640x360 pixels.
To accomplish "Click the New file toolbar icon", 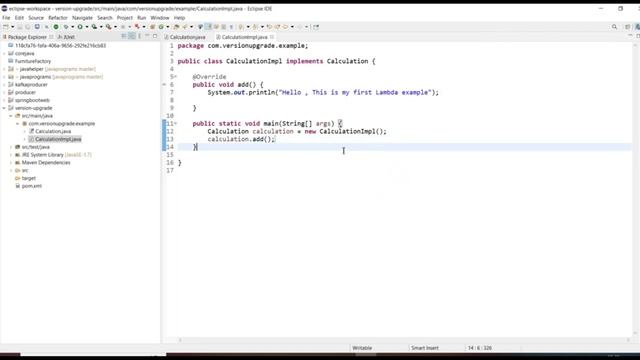I will click(6, 27).
